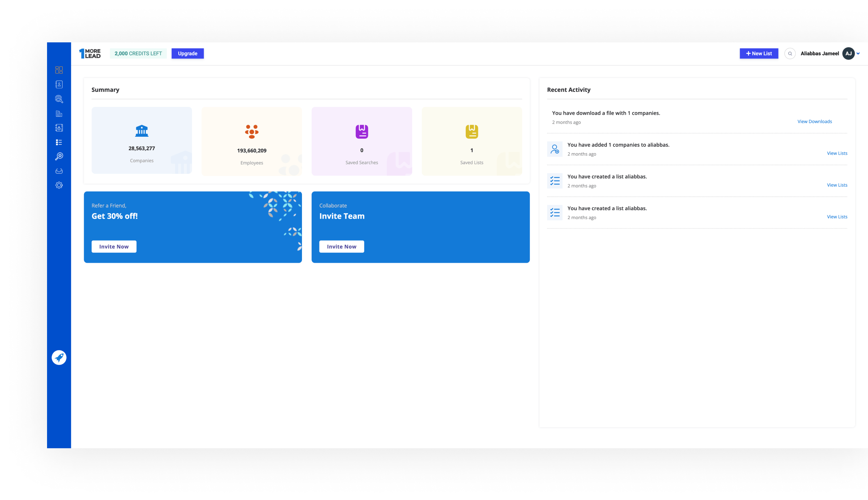This screenshot has width=868, height=500.
Task: Open the dashboard grid icon in sidebar
Action: pos(59,70)
